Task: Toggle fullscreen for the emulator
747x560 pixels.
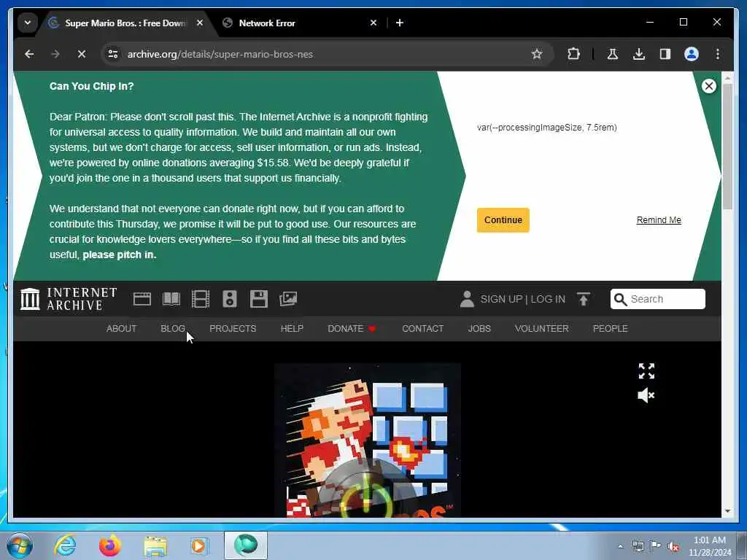Action: (x=646, y=371)
